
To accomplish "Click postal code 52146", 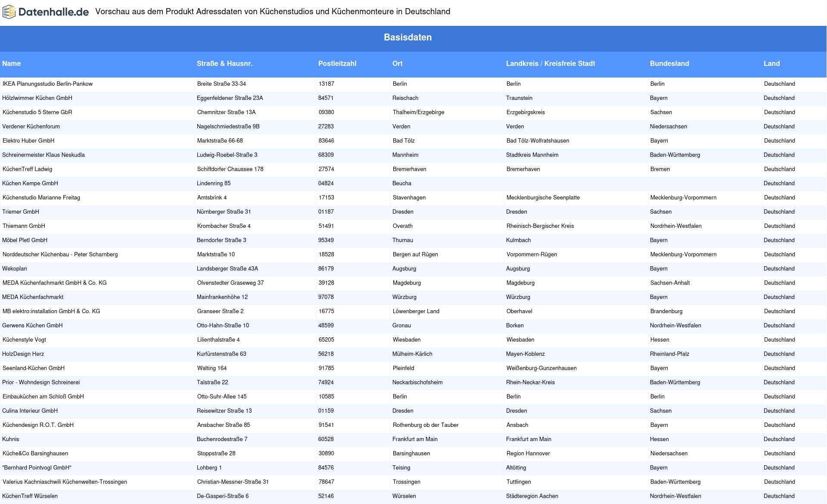I will pyautogui.click(x=326, y=496).
